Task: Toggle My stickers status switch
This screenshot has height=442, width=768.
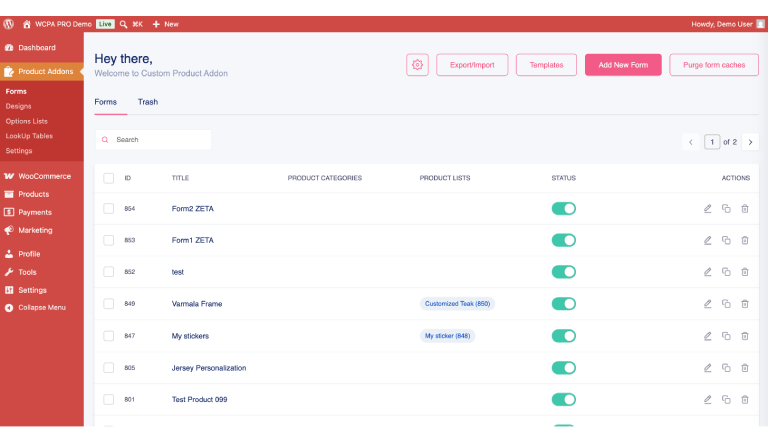Action: coord(564,336)
